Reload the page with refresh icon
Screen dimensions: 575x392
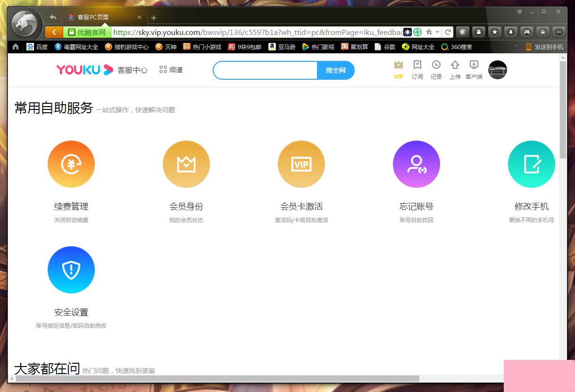tap(448, 32)
